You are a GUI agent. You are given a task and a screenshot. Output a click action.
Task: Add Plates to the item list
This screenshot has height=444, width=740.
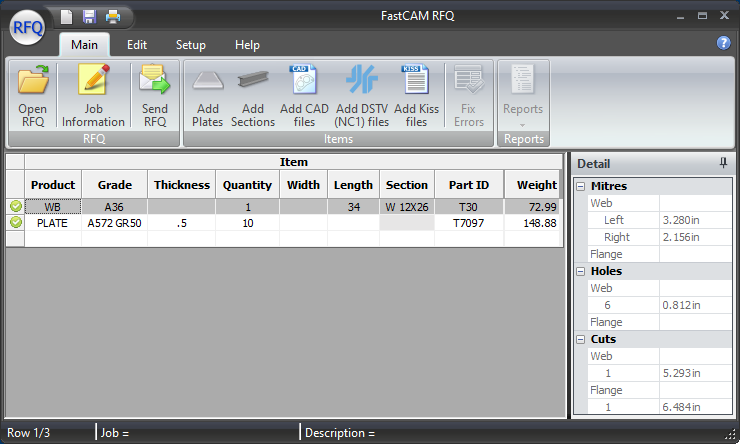tap(208, 96)
